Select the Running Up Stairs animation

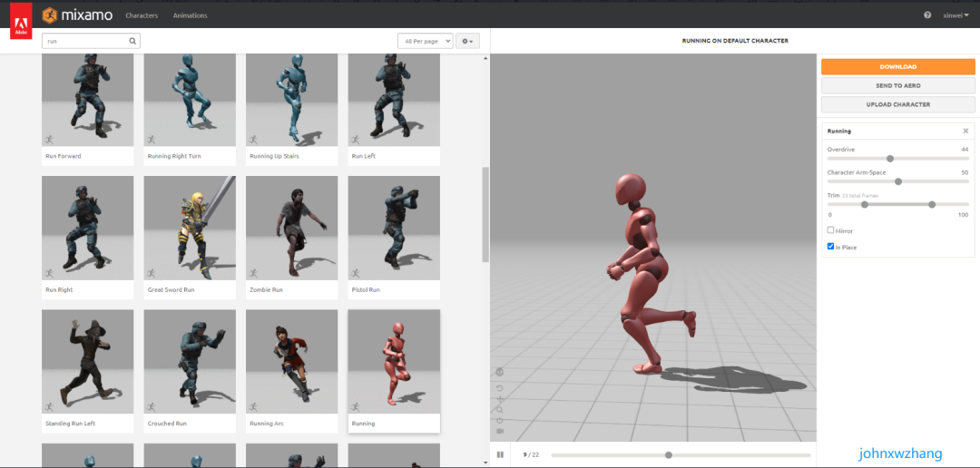click(x=292, y=100)
